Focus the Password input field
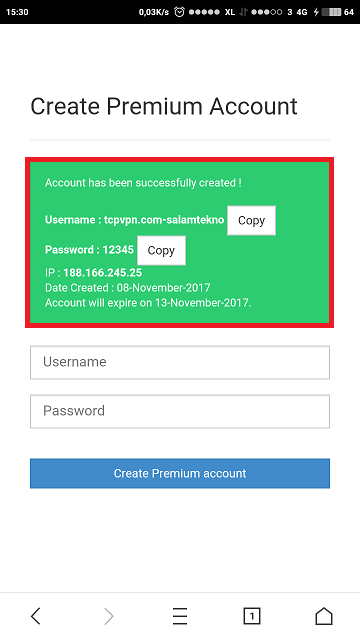Image resolution: width=360 pixels, height=640 pixels. tap(180, 411)
